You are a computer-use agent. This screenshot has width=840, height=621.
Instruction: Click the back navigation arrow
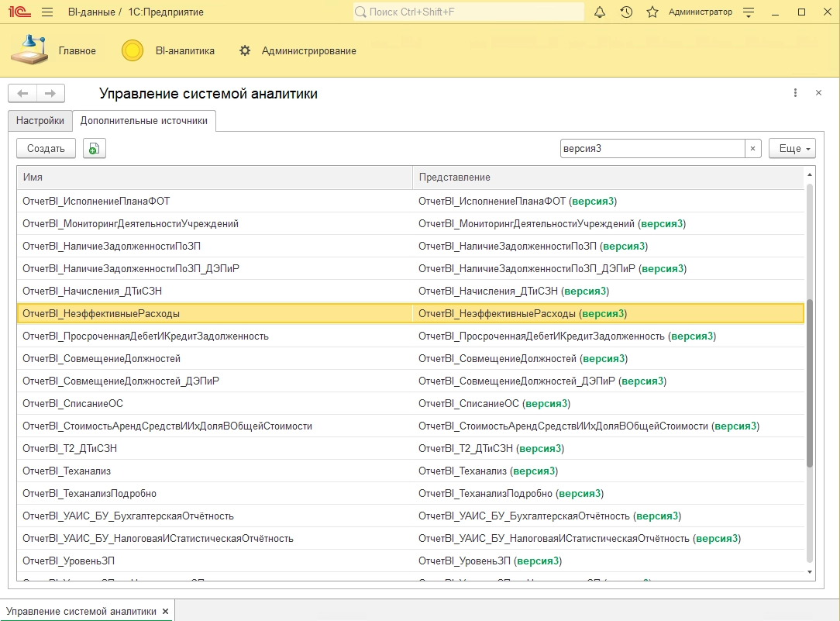pos(22,94)
